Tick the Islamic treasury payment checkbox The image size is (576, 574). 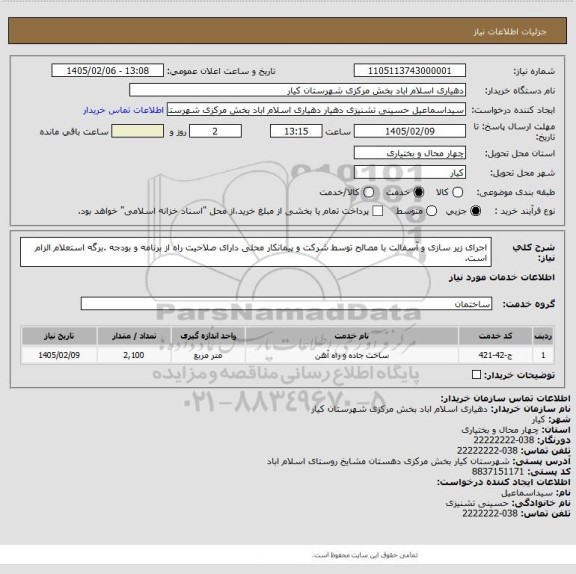377,211
